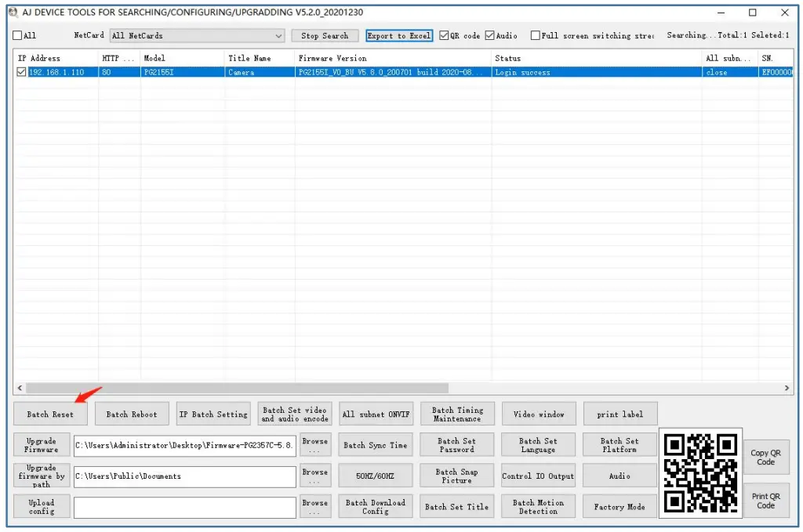Open Batch Motion Detection
Image resolution: width=803 pixels, height=532 pixels.
538,506
